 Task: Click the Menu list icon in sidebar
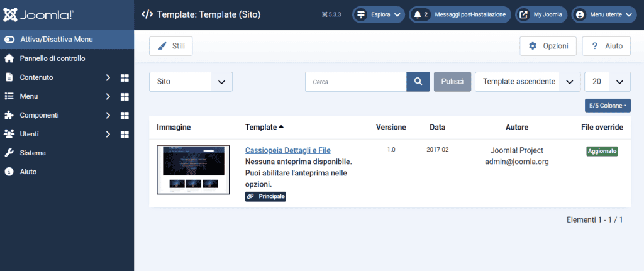(x=9, y=96)
